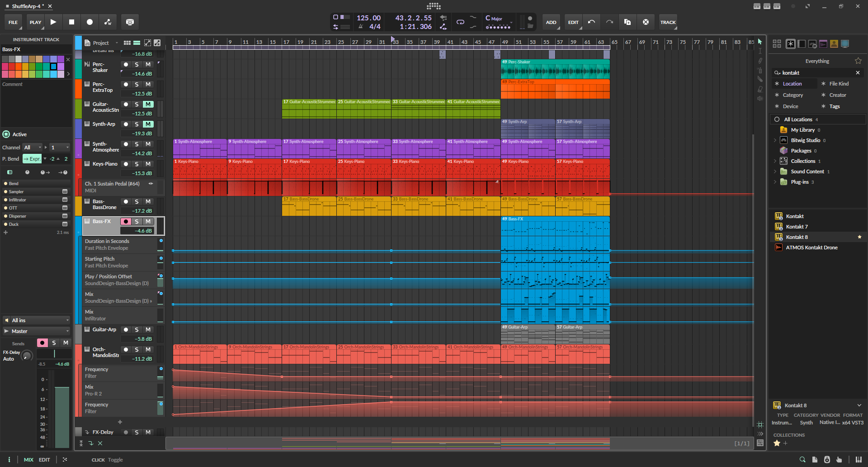868x467 pixels.
Task: Undo the last action with the arrow icon
Action: tap(591, 22)
